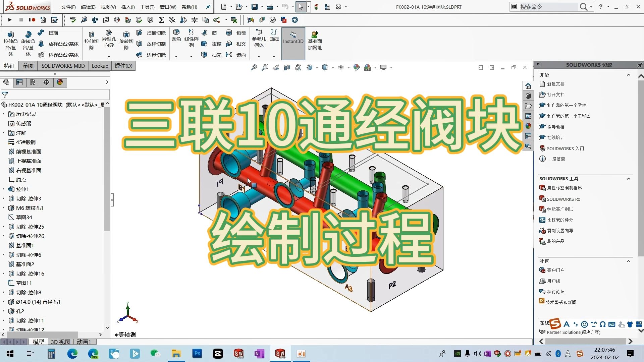Select the Revolved Boss/Base (旋转凸台/基体) tool
The image size is (644, 362).
pos(28,44)
